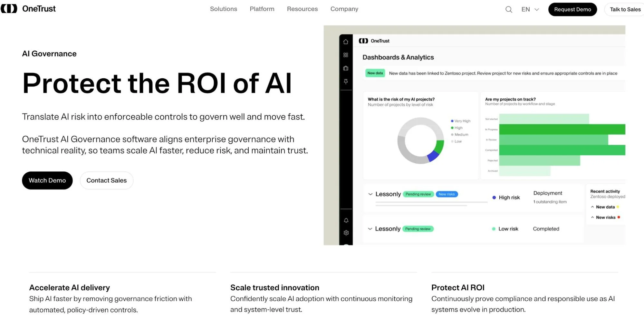Click Pending review badge on the High risk Lessonly row
The height and width of the screenshot is (319, 644).
coord(418,194)
